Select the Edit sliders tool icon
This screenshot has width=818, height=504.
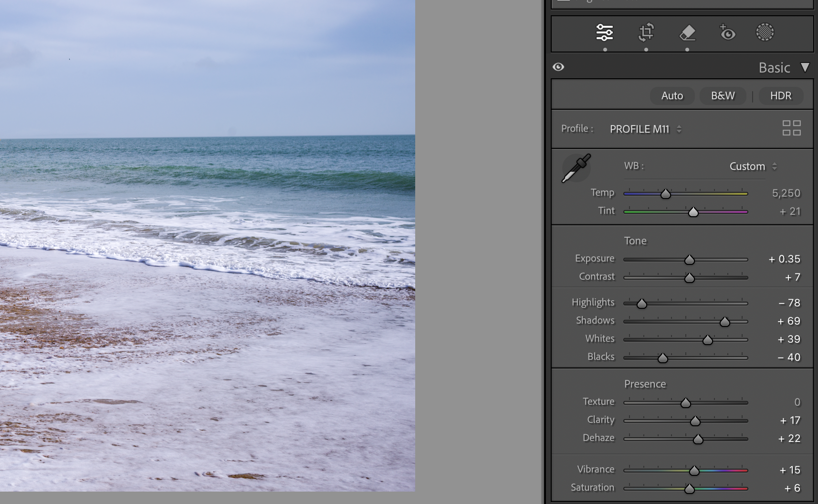coord(605,32)
